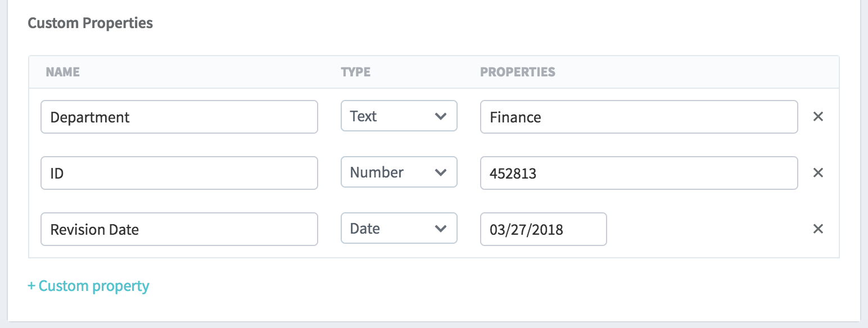Focus the ID name input field

click(x=179, y=173)
